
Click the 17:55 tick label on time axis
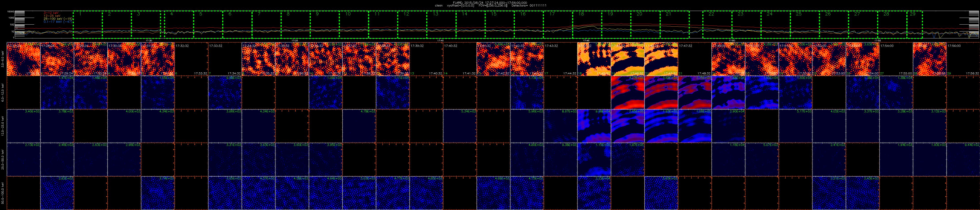878,40
